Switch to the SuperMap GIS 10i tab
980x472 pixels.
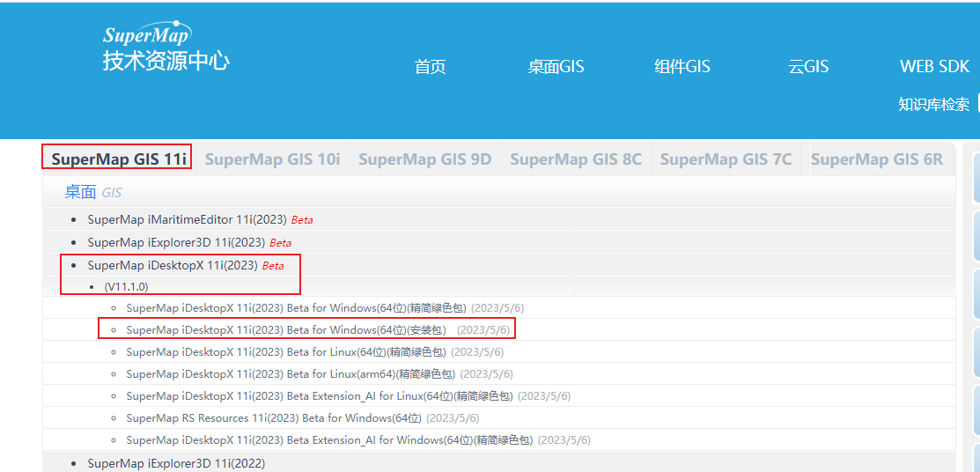coord(272,159)
